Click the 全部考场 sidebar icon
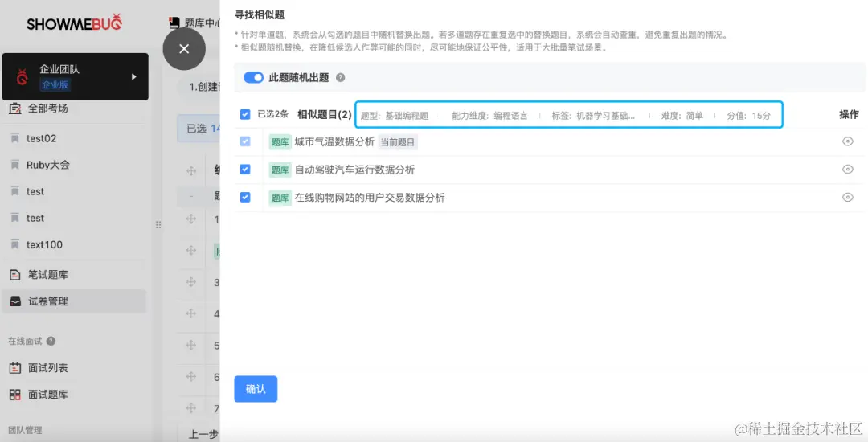Image resolution: width=868 pixels, height=442 pixels. (x=15, y=108)
